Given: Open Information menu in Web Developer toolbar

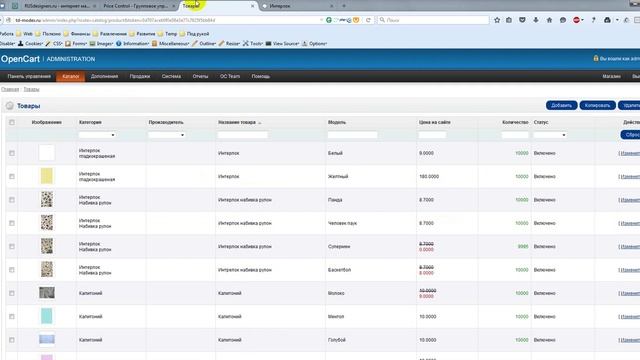Looking at the screenshot, I should [x=133, y=43].
